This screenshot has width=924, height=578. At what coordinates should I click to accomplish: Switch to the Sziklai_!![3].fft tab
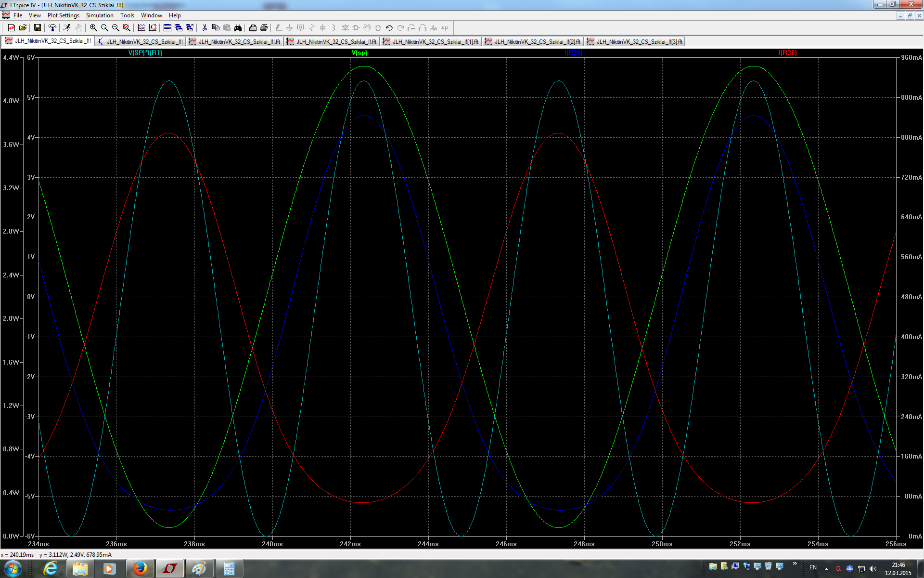tap(635, 42)
